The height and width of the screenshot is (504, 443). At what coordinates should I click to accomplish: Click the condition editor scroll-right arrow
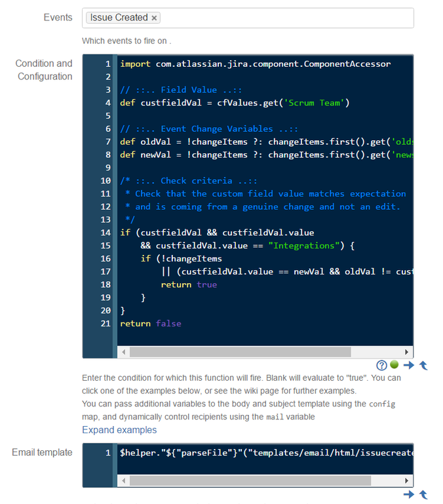click(407, 352)
